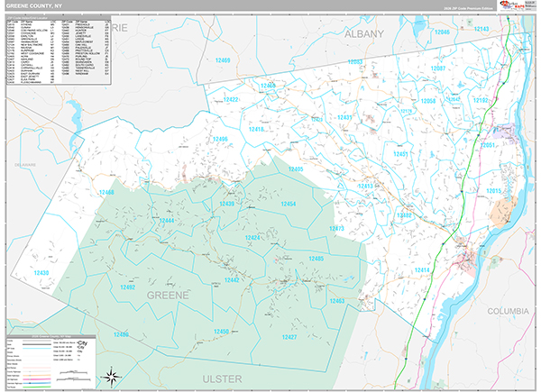The width and height of the screenshot is (541, 392).
Task: Click ZIP code label 12463
Action: 336,301
